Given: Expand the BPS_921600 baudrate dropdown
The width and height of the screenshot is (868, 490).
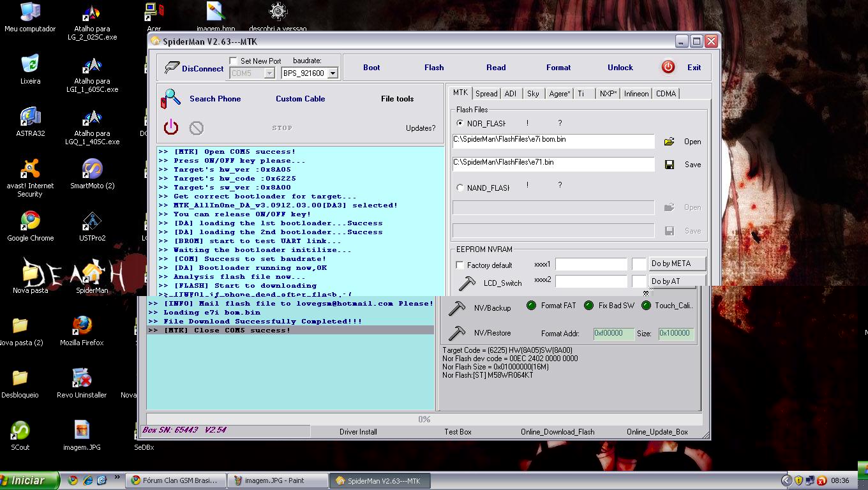Looking at the screenshot, I should pos(333,73).
